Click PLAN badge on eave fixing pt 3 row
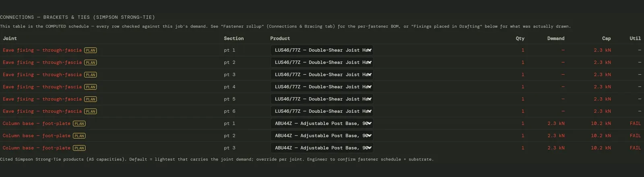 (91, 75)
